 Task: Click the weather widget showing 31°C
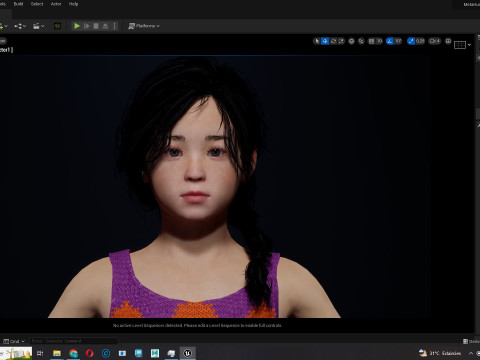pos(440,353)
